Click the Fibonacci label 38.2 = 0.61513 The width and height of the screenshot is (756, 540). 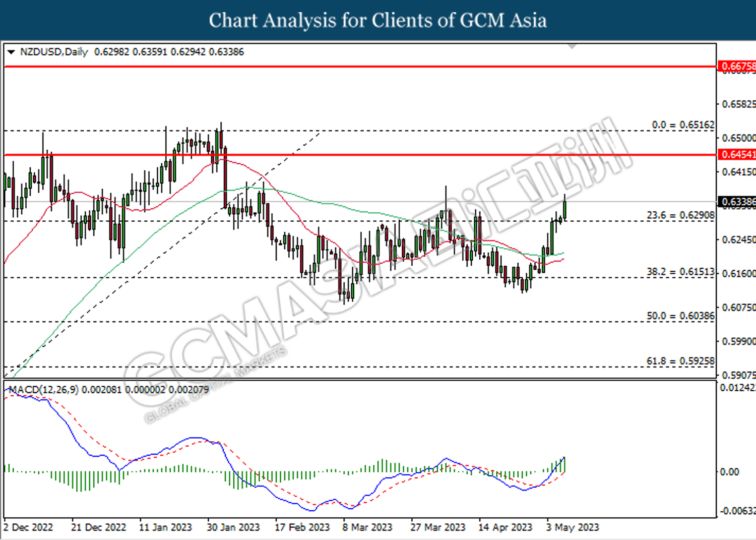pos(680,272)
